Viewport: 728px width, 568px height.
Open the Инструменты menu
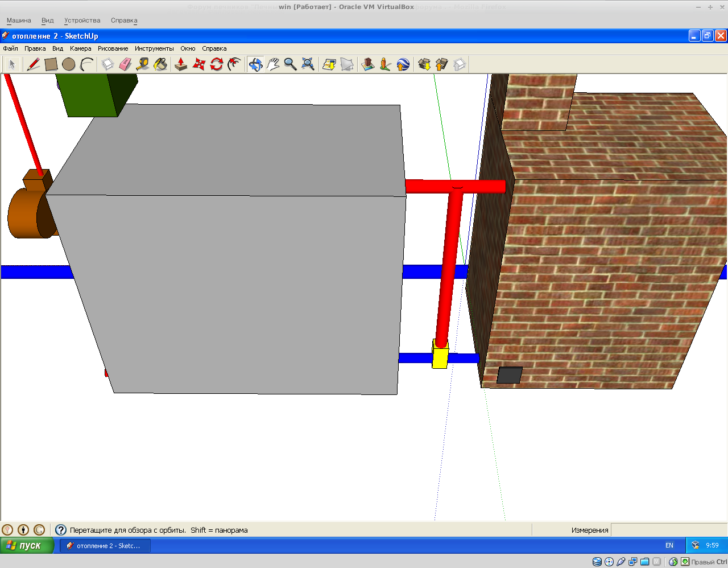(x=154, y=48)
